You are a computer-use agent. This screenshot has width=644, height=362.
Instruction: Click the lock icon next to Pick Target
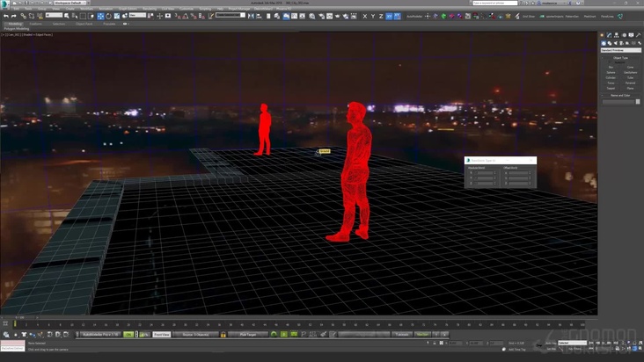click(223, 335)
